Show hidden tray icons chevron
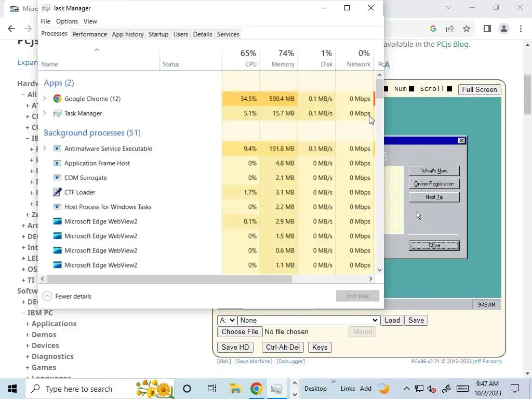Viewport: 532px width, 399px height. coord(406,389)
